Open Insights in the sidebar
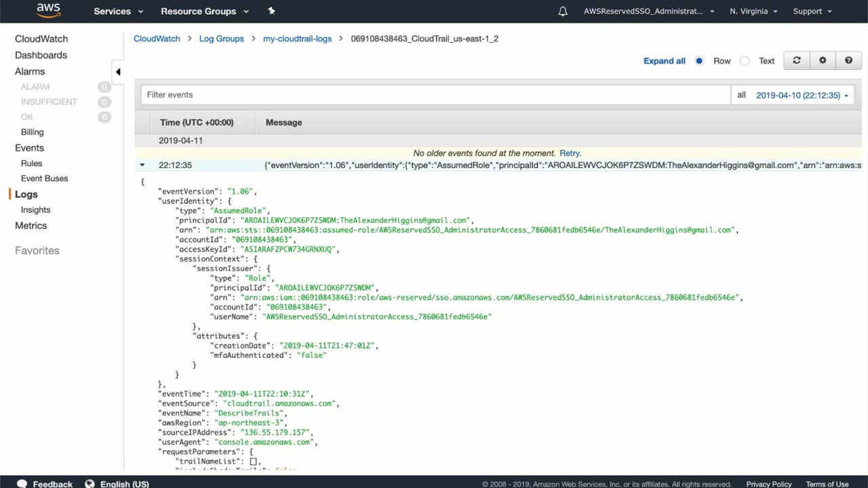This screenshot has width=868, height=488. point(35,210)
